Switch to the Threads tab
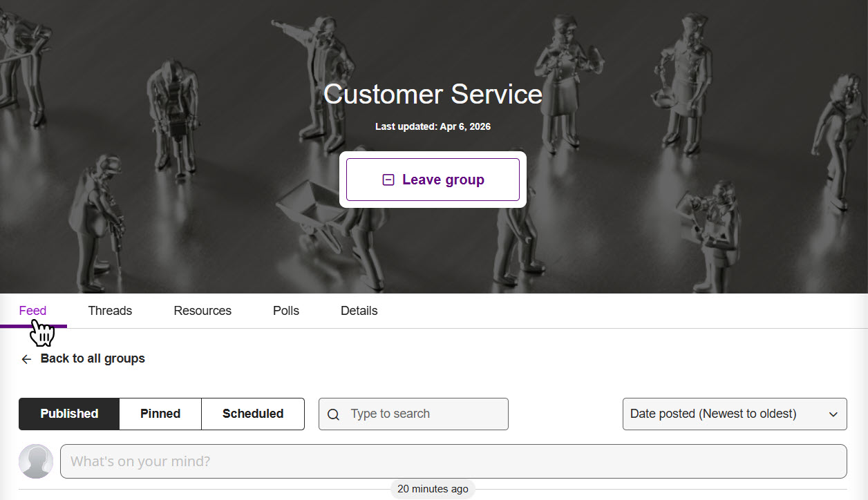 point(110,311)
